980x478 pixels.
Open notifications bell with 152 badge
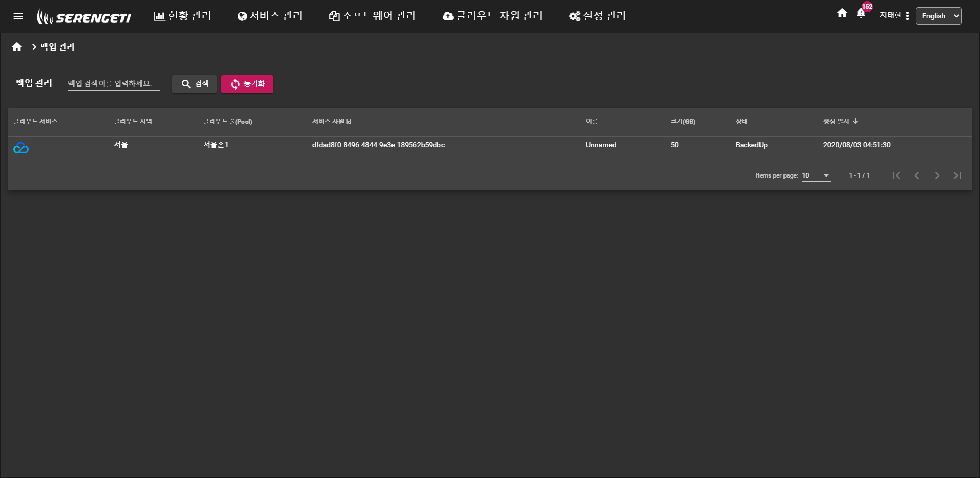coord(861,14)
